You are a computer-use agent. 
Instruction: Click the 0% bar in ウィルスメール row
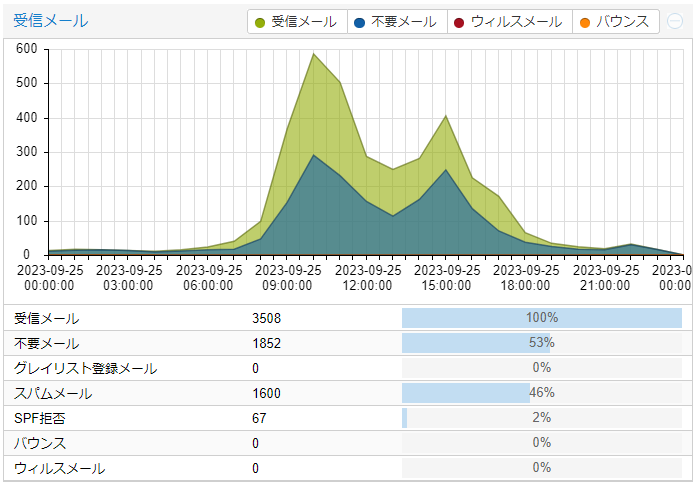point(542,468)
